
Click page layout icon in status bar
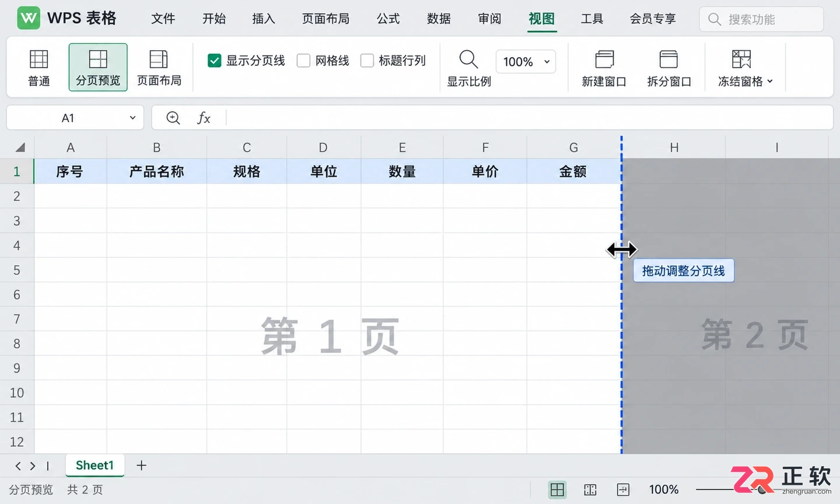623,490
